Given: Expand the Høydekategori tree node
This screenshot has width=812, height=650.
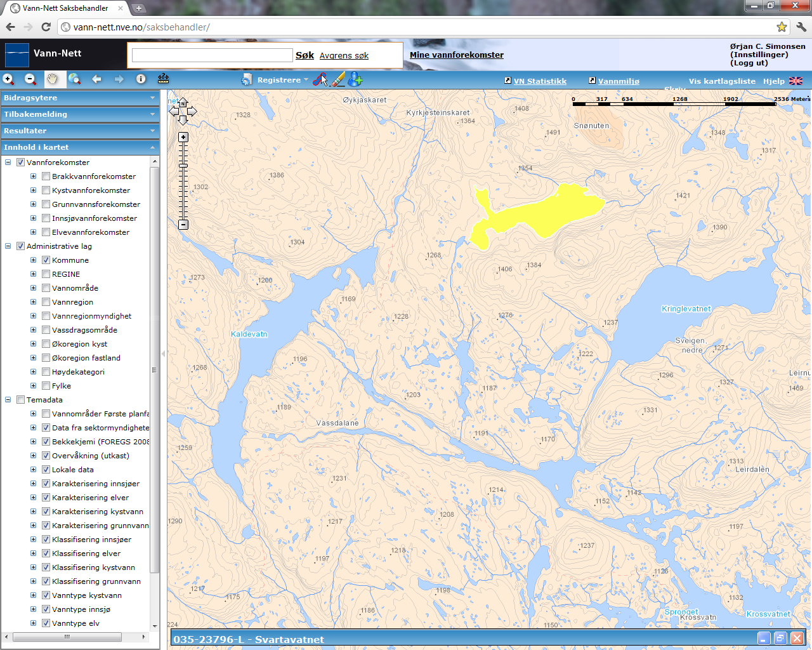Looking at the screenshot, I should (33, 372).
